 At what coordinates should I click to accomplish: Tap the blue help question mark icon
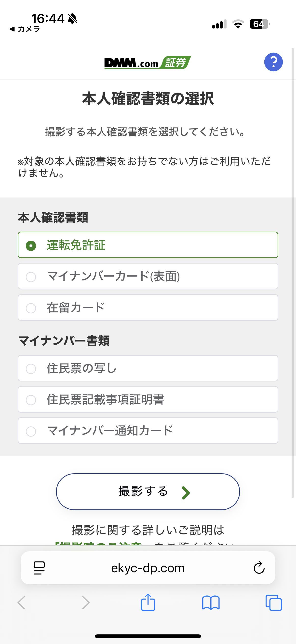(273, 62)
